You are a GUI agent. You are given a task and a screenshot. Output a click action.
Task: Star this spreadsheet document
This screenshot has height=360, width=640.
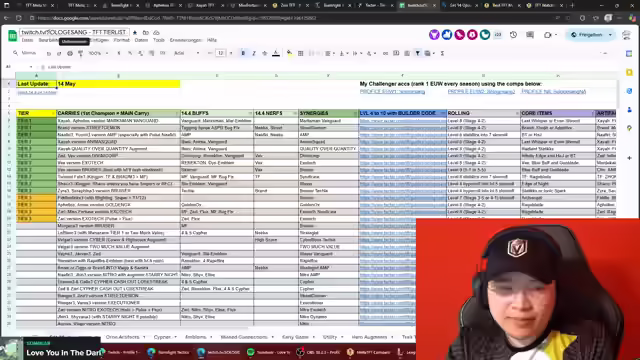point(135,32)
